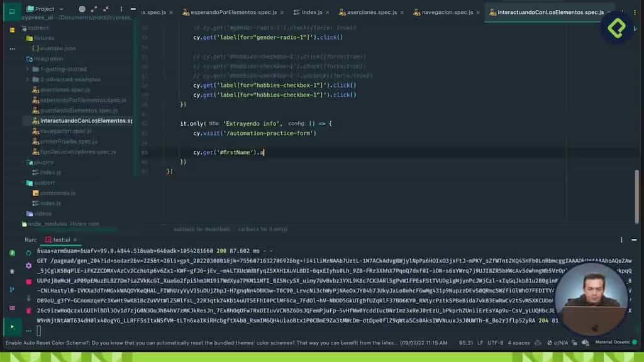Image resolution: width=644 pixels, height=362 pixels.
Task: Close navegacion.spec.js tab
Action: (478, 13)
